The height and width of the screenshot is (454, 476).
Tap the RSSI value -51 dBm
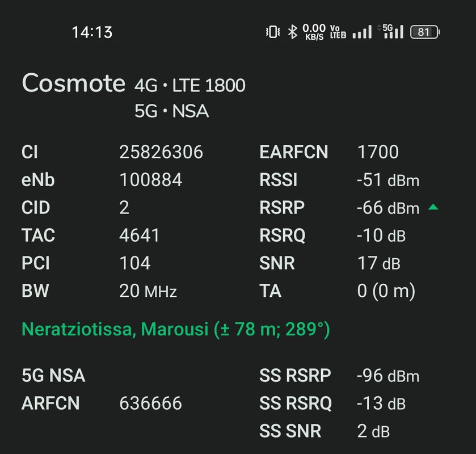[388, 180]
